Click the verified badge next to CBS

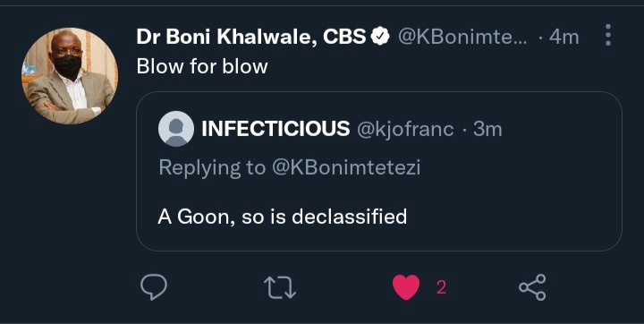click(380, 37)
